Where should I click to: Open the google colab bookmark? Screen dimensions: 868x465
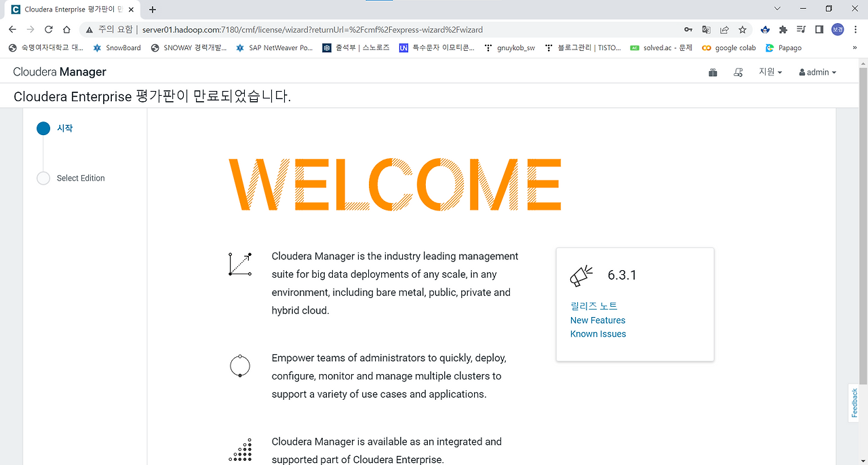pos(729,48)
